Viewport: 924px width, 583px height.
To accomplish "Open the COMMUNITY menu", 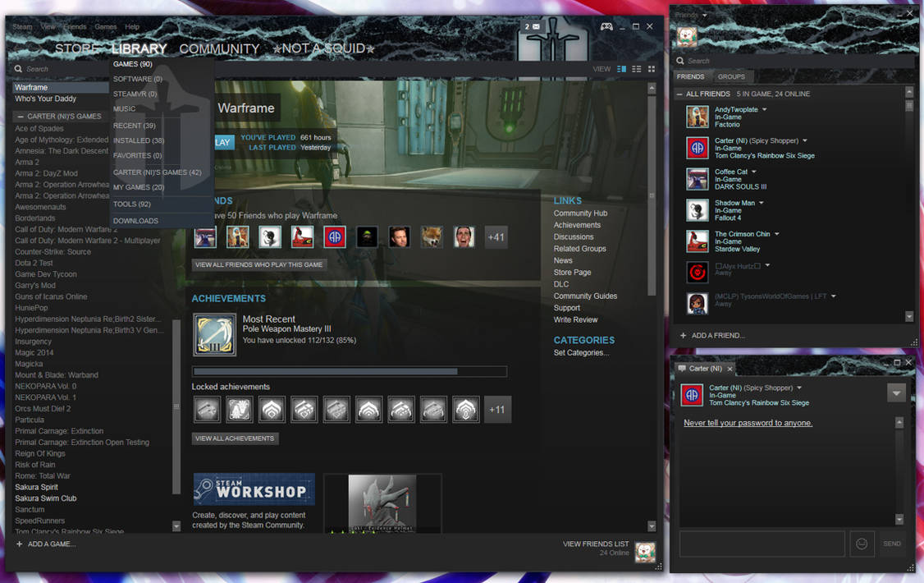I will [219, 48].
